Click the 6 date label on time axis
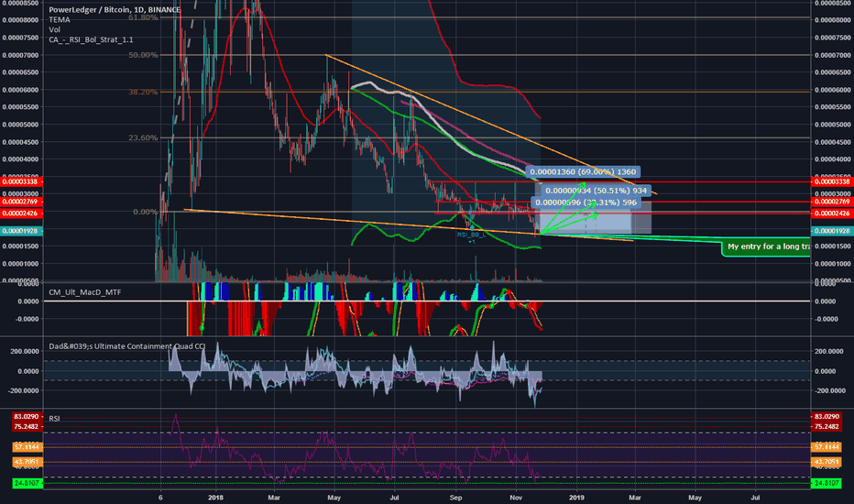 coord(160,498)
